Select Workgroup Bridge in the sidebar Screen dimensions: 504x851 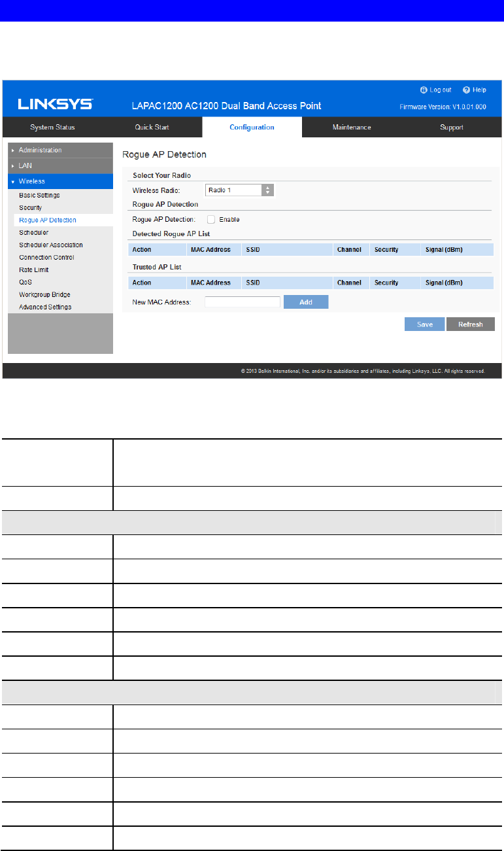(x=44, y=295)
